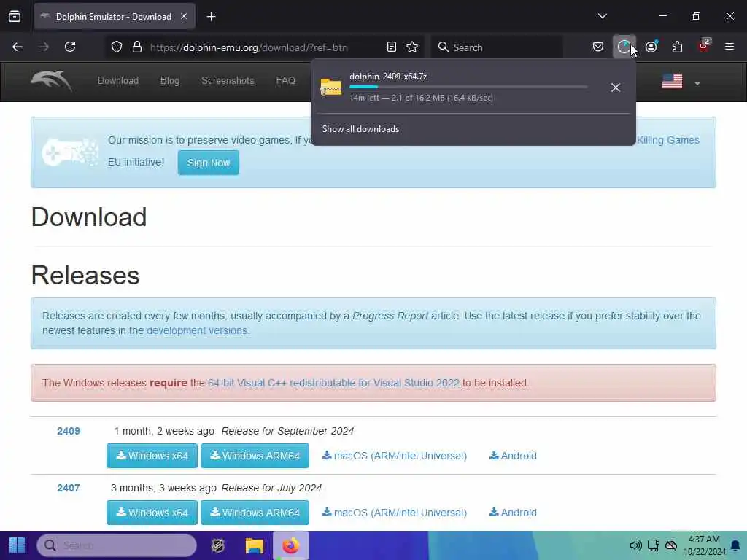Image resolution: width=747 pixels, height=560 pixels.
Task: Open the Windows Start menu
Action: pyautogui.click(x=18, y=545)
